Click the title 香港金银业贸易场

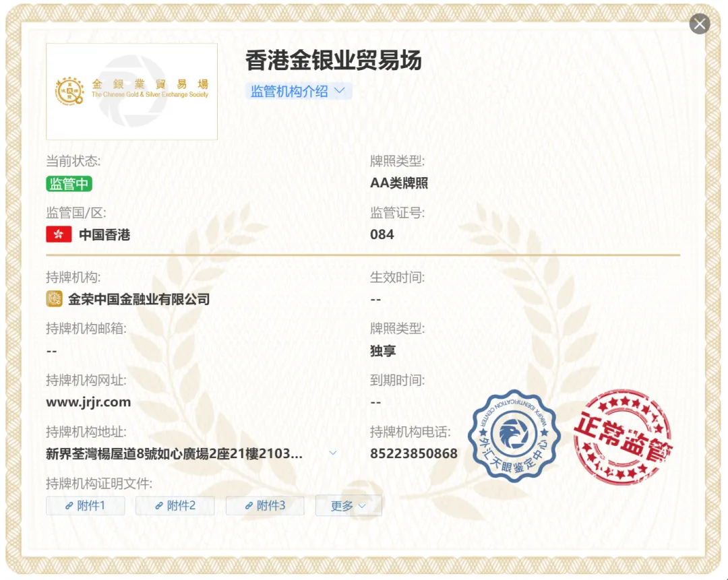[x=334, y=61]
